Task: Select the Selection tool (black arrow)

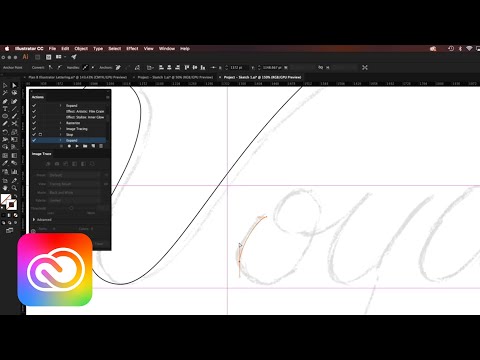Action: point(5,86)
